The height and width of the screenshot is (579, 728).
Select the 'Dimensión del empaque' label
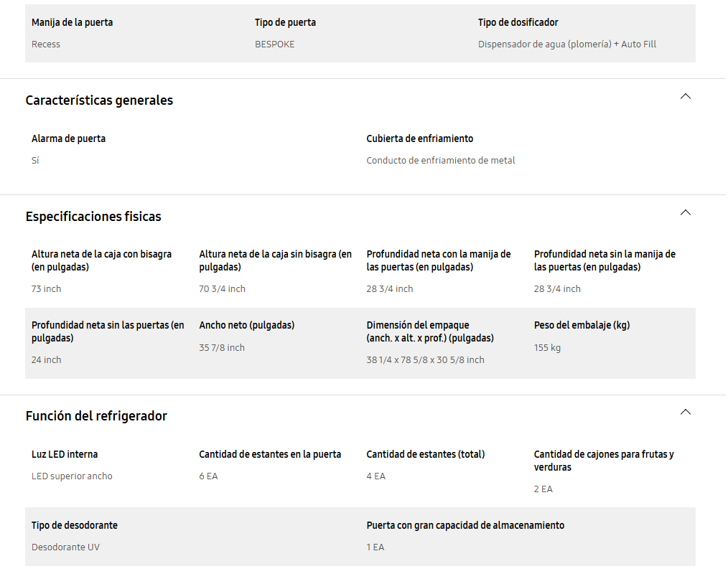point(430,331)
